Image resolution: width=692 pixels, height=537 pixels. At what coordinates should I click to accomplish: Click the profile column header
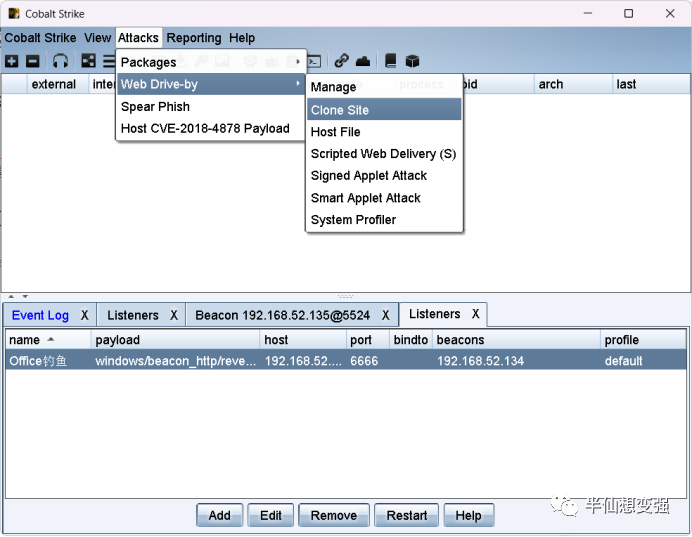click(x=643, y=340)
